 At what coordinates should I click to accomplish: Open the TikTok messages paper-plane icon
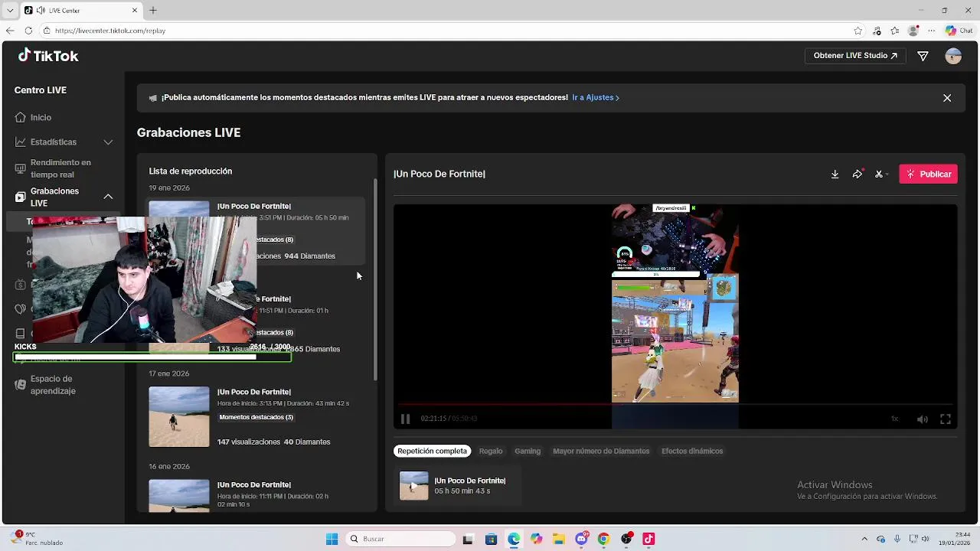tap(923, 56)
